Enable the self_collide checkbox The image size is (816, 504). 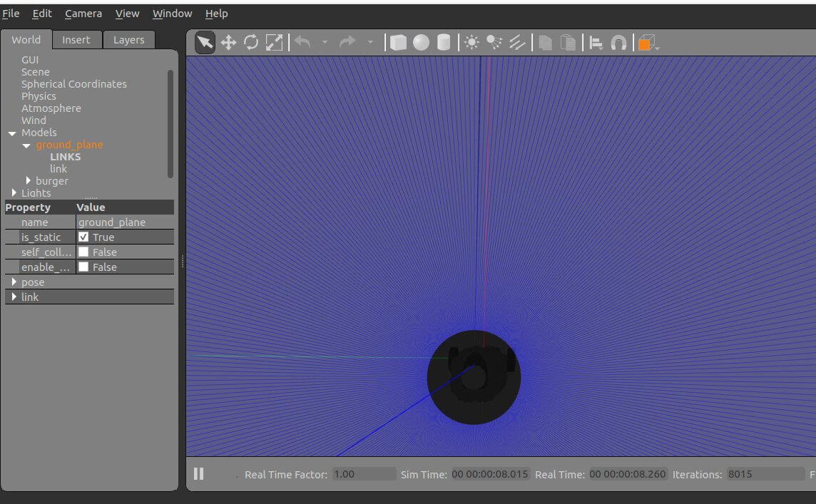coord(83,252)
